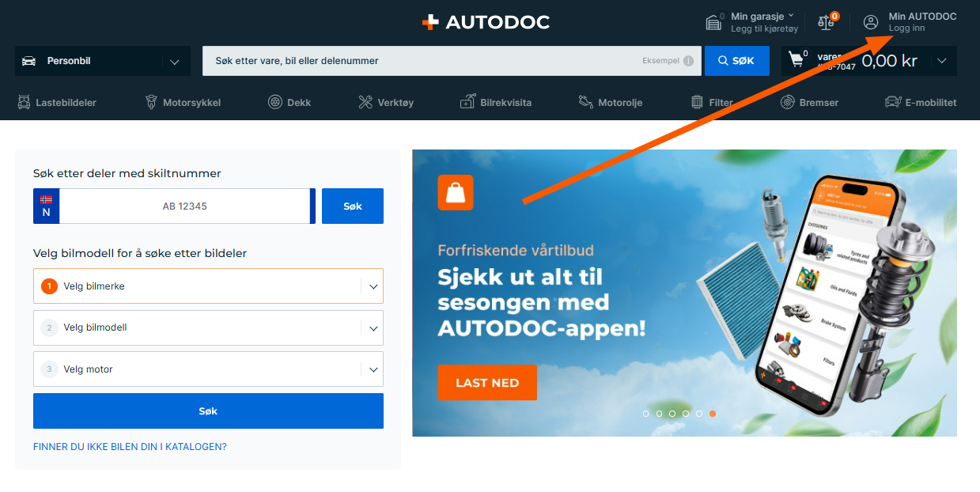The image size is (980, 492).
Task: Open FINNER DU IKKE BILEN DIN I KATALOGEN link
Action: 130,447
